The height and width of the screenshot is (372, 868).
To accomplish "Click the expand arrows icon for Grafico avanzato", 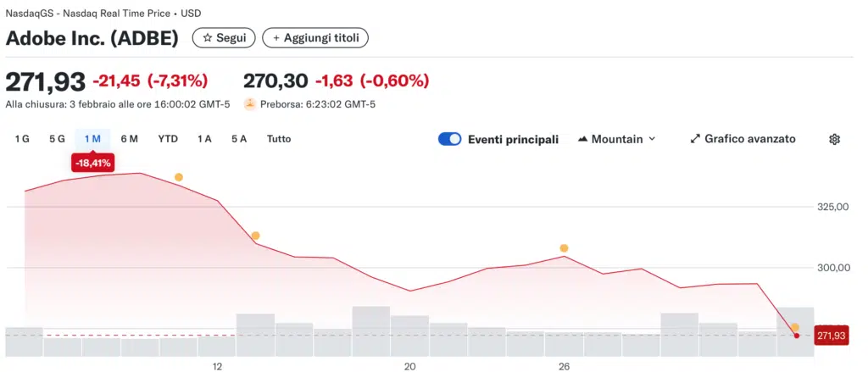I will (x=695, y=139).
